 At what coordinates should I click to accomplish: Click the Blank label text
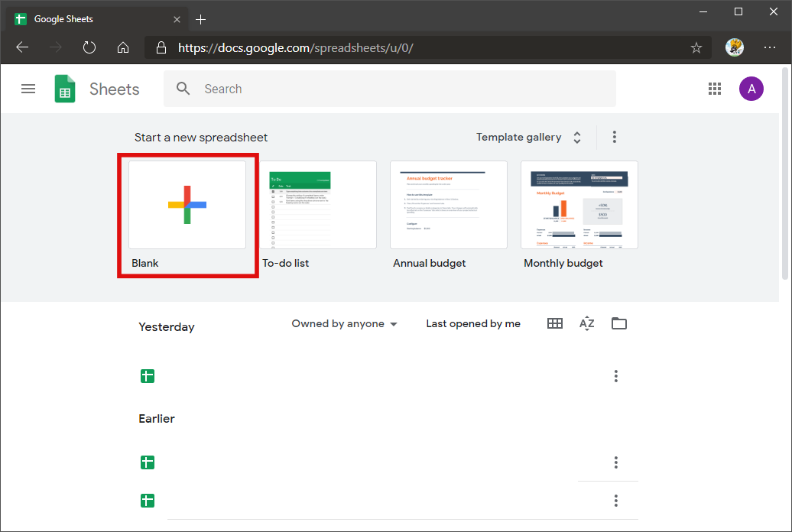(145, 263)
